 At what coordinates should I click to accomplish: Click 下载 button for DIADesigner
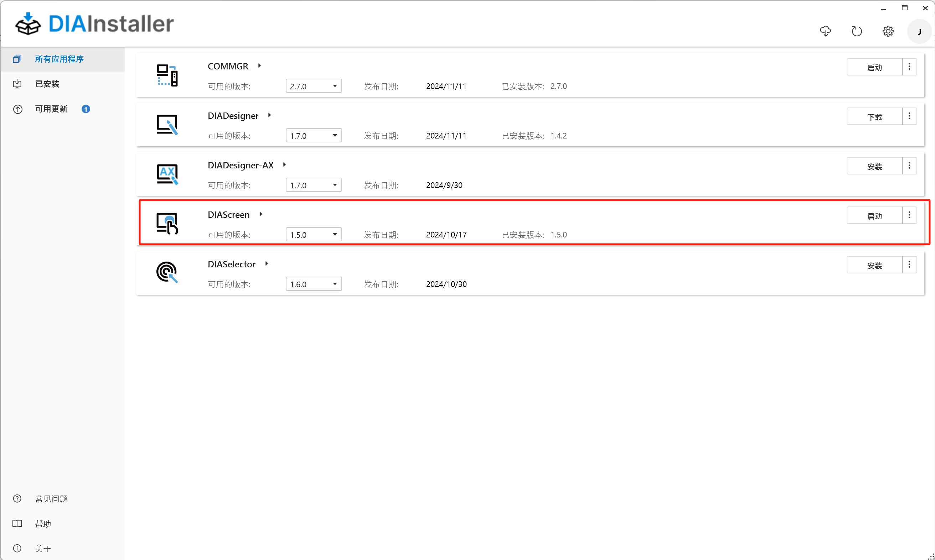click(x=874, y=117)
